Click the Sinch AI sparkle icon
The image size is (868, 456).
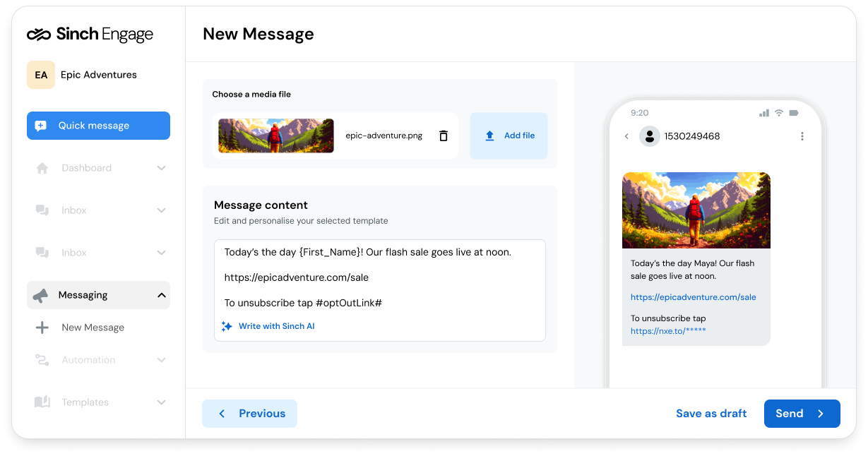pyautogui.click(x=227, y=327)
